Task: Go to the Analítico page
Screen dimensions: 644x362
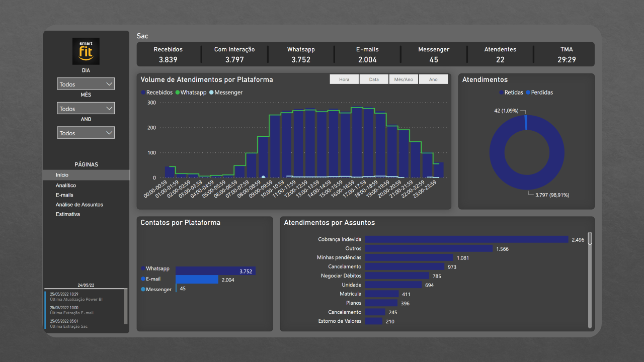Action: (66, 186)
